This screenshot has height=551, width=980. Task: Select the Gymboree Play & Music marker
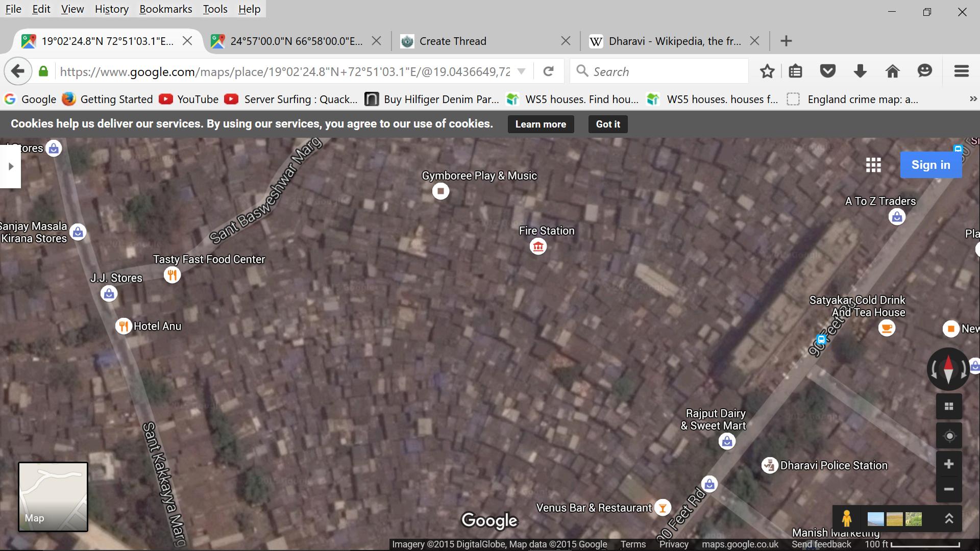[x=441, y=191]
